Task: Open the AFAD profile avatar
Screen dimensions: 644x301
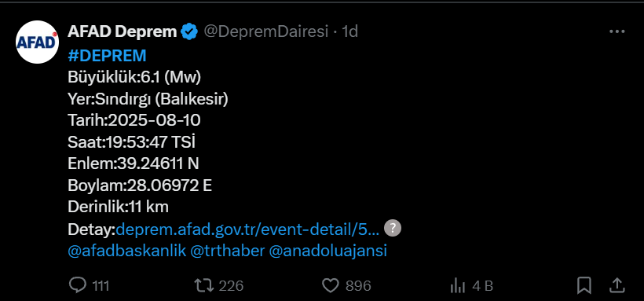Action: pos(37,42)
